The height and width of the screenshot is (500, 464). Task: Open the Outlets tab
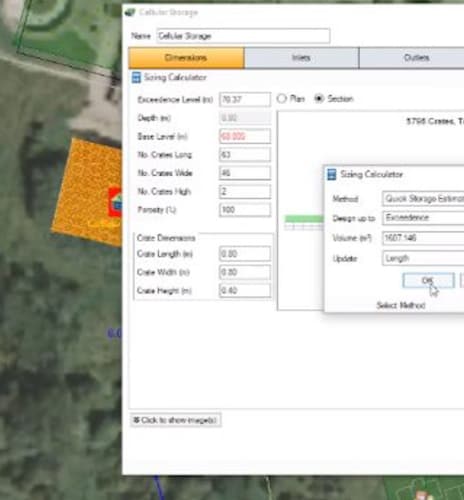[x=412, y=58]
